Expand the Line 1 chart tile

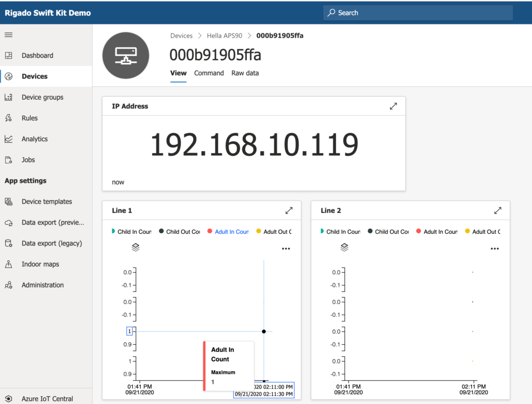pos(289,211)
